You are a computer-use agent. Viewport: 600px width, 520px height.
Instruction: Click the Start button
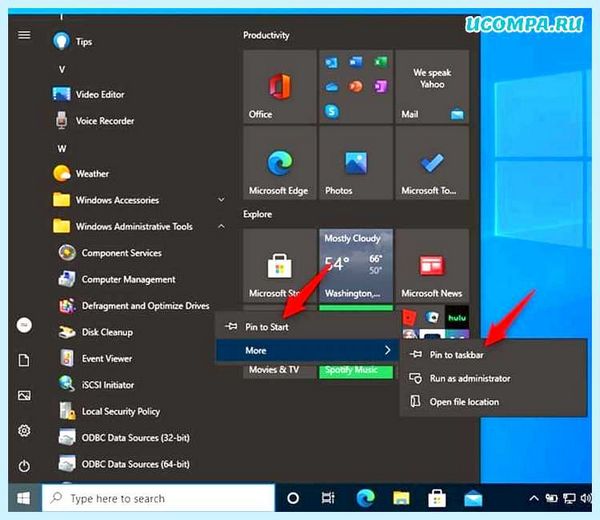(24, 498)
